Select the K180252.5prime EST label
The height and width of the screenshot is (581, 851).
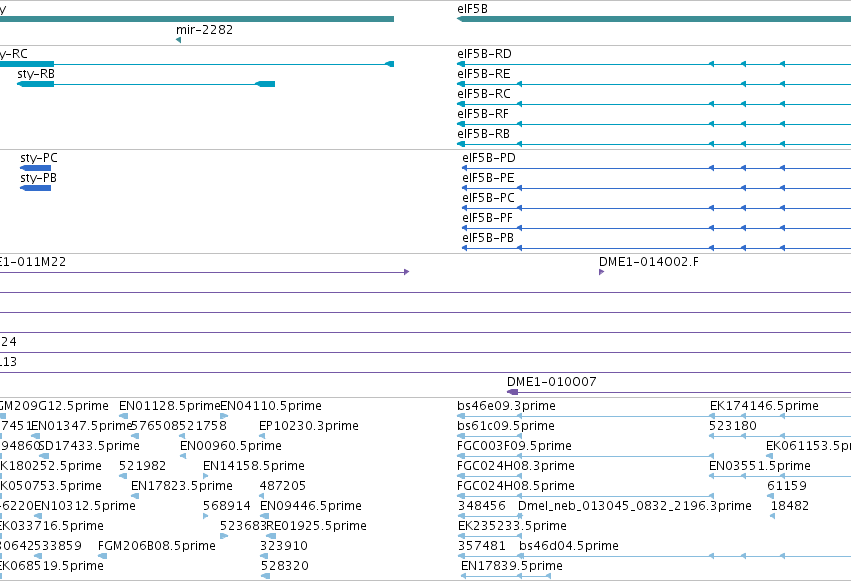tap(50, 466)
